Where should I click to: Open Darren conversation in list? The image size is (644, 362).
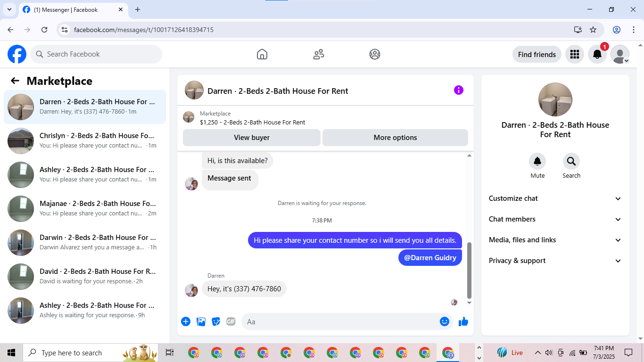coord(85,107)
